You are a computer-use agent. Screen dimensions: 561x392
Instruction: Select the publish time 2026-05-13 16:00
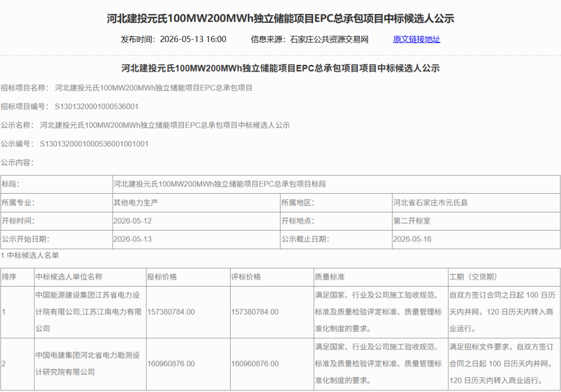click(x=193, y=39)
